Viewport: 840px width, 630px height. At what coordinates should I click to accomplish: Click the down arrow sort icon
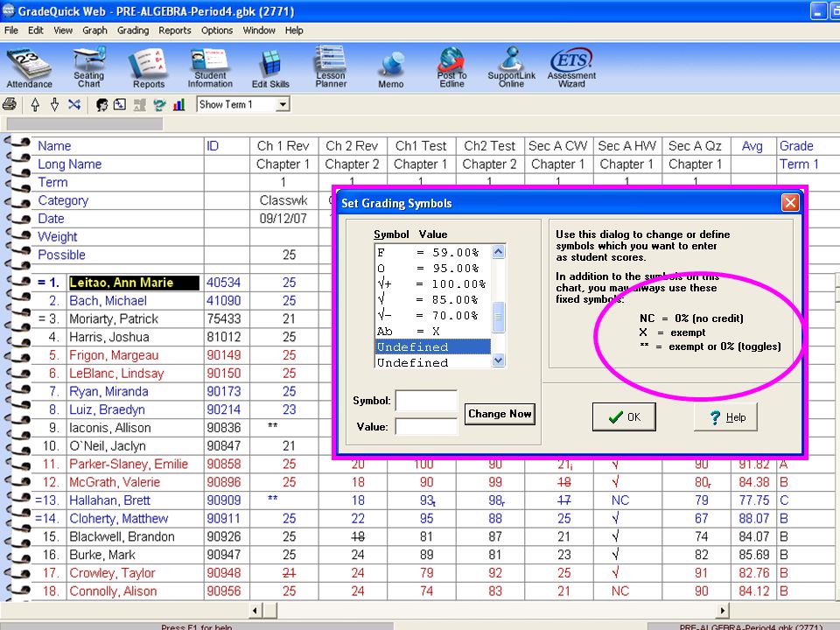(x=54, y=104)
